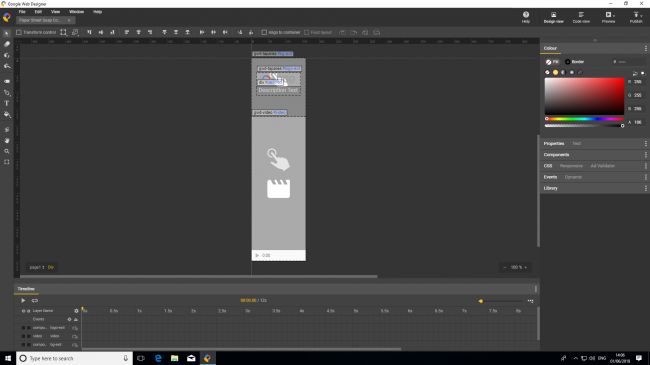Click the rainbow hue slider
Viewport: 650px width, 365px height.
[584, 119]
